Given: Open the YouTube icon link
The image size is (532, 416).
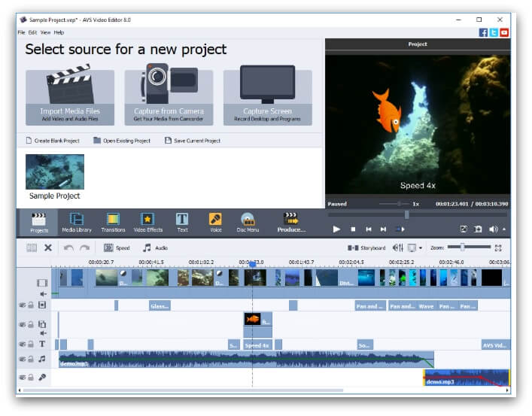Looking at the screenshot, I should [504, 32].
